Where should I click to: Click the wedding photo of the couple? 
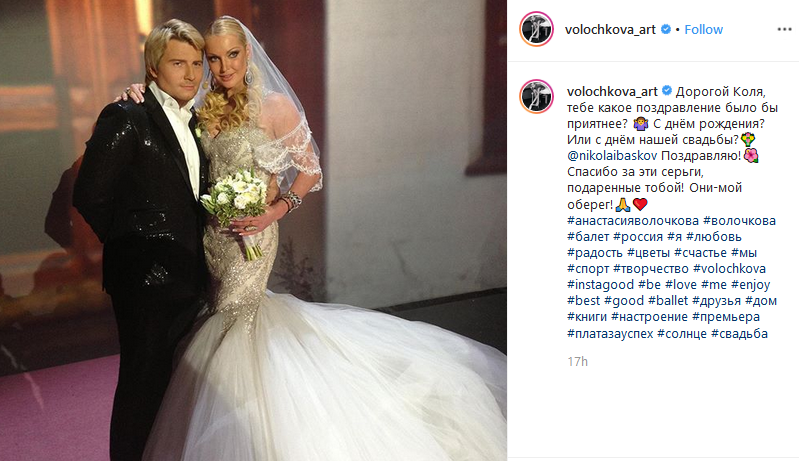click(x=253, y=230)
